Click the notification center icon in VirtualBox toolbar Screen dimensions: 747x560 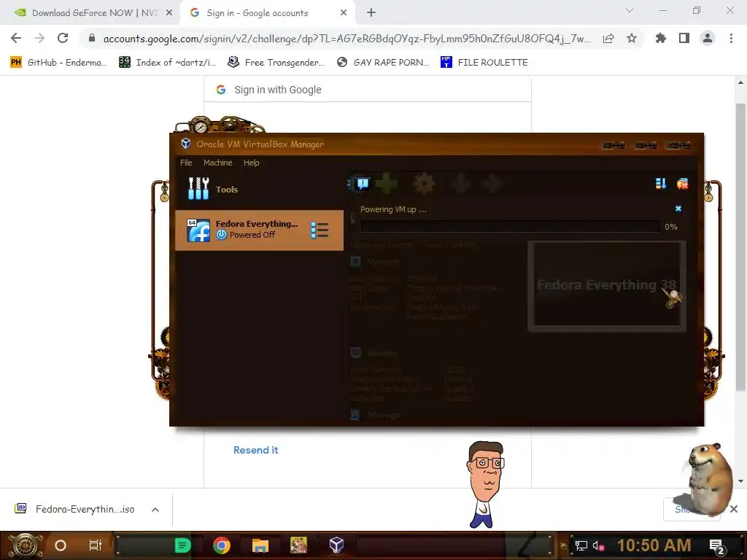pos(363,183)
